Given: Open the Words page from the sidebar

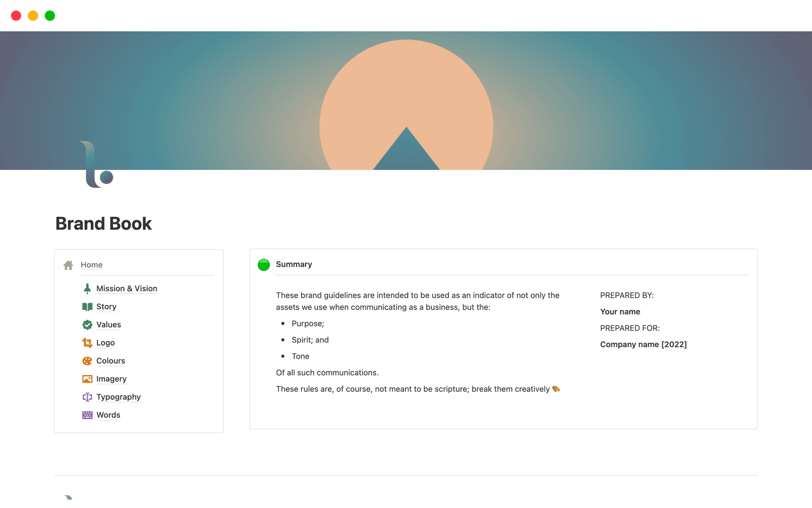Looking at the screenshot, I should (x=108, y=415).
